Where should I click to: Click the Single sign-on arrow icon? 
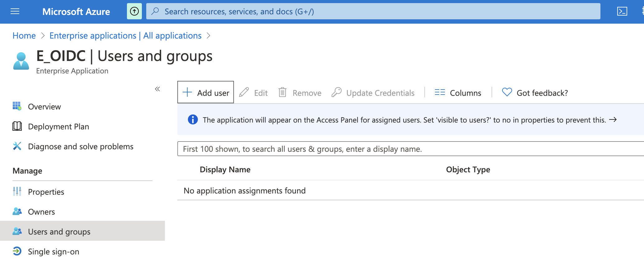coord(17,251)
